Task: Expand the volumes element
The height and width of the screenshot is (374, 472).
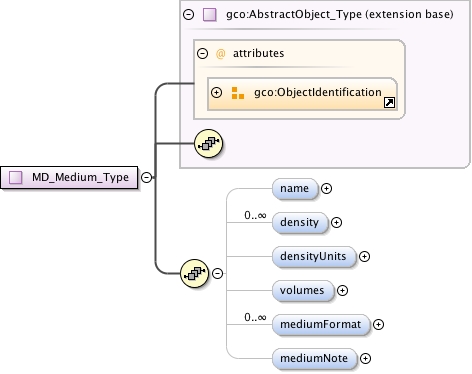Action: pyautogui.click(x=342, y=291)
